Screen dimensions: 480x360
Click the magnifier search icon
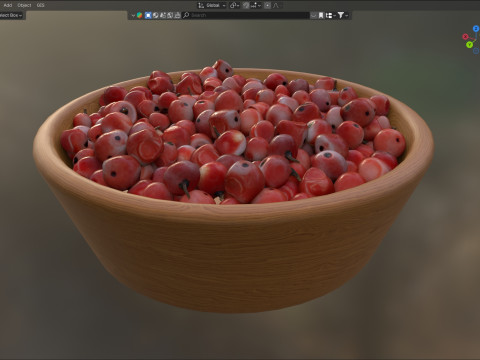tap(186, 15)
